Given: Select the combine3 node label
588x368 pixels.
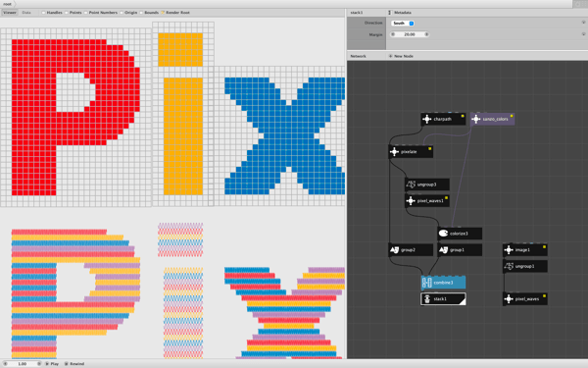Looking at the screenshot, I should tap(443, 283).
